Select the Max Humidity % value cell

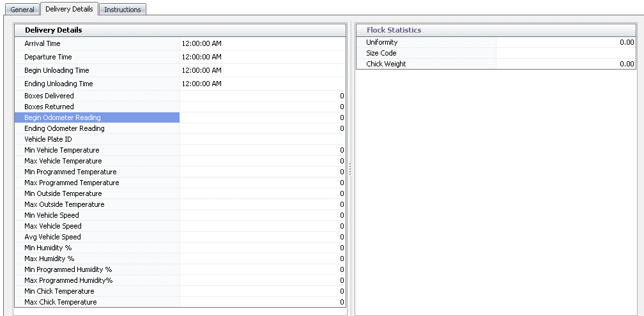point(262,259)
